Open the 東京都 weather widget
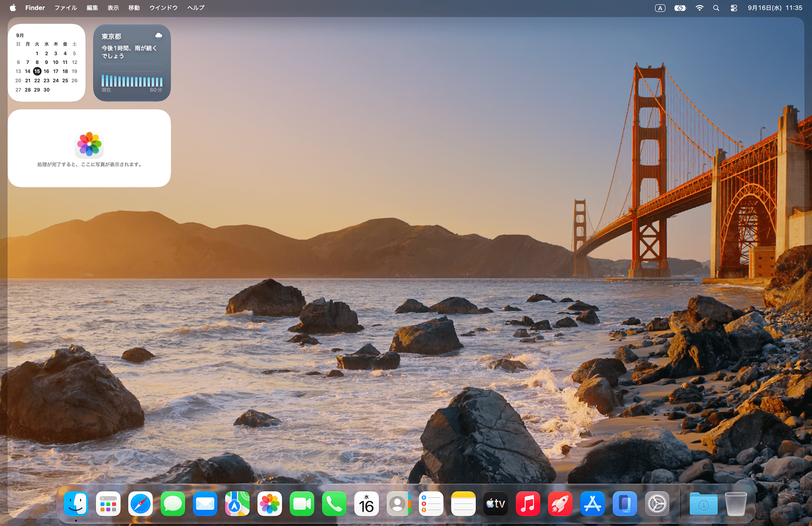Image resolution: width=812 pixels, height=526 pixels. tap(132, 63)
